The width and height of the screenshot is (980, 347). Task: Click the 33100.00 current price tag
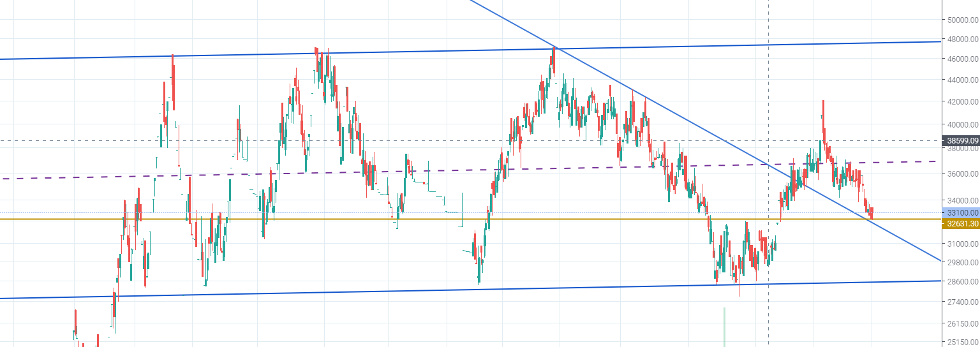[961, 212]
